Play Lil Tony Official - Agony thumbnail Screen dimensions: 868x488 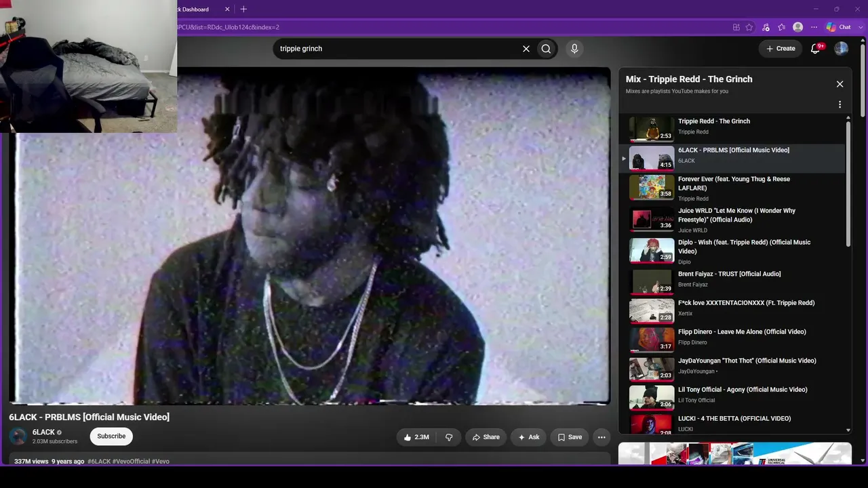coord(652,399)
